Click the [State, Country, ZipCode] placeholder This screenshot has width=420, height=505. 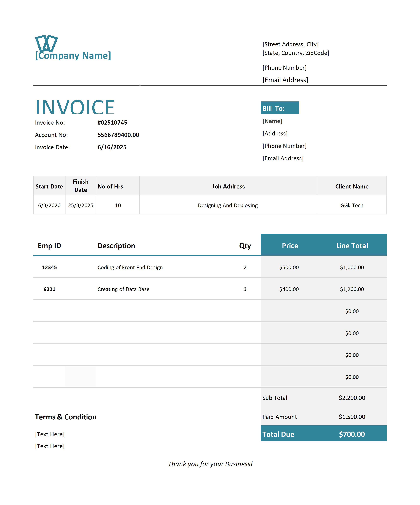click(x=296, y=53)
